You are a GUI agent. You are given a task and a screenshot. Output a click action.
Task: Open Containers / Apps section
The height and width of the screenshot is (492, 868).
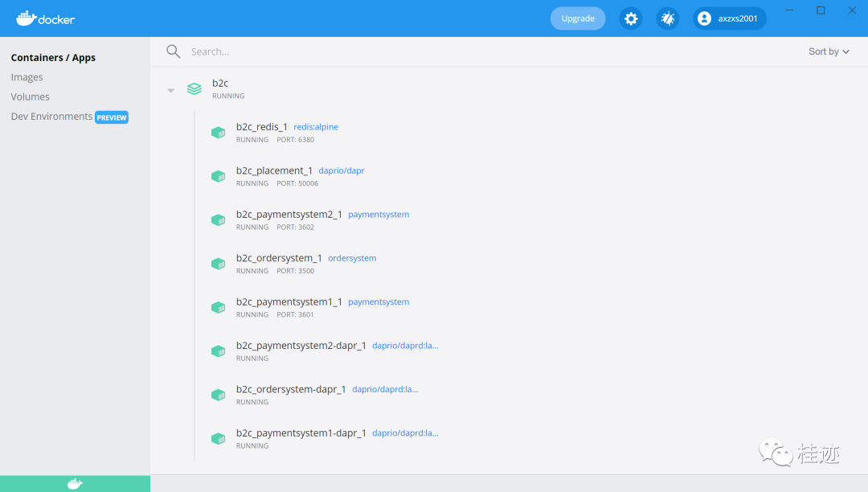[53, 58]
